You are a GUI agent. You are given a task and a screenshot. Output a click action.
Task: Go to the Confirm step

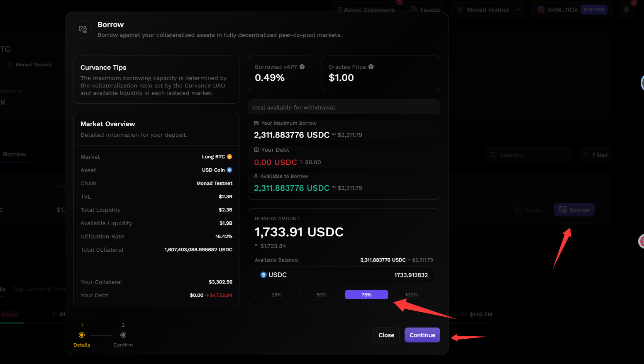[123, 335]
